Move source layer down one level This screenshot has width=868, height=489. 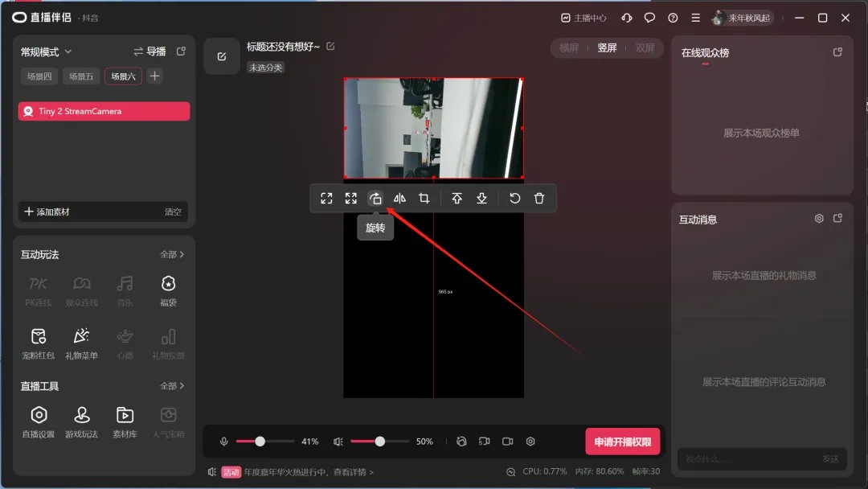tap(481, 199)
